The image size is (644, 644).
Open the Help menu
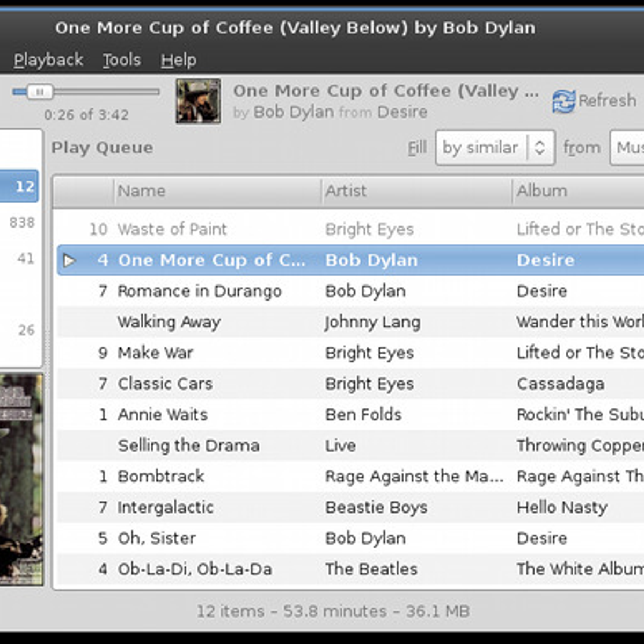point(179,60)
